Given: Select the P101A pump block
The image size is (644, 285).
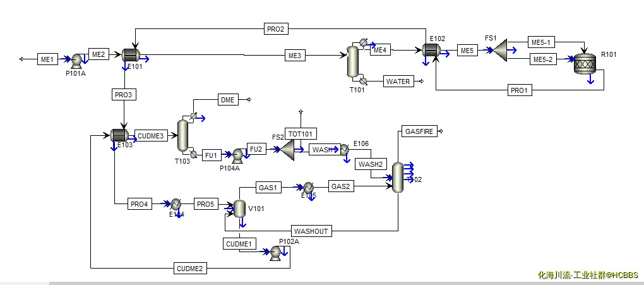Looking at the screenshot, I should click(77, 61).
